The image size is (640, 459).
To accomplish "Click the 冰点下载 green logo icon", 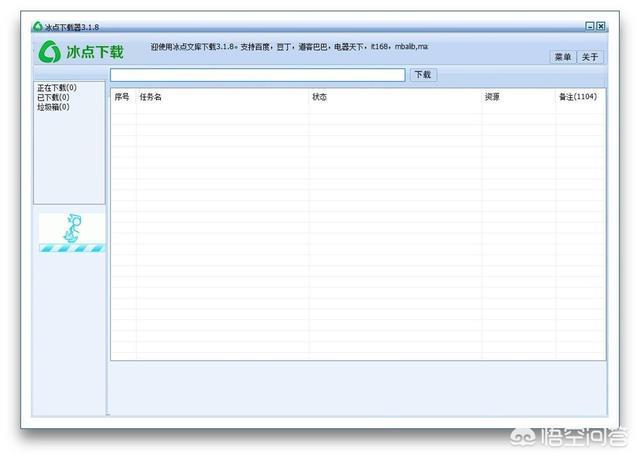I will pos(49,52).
